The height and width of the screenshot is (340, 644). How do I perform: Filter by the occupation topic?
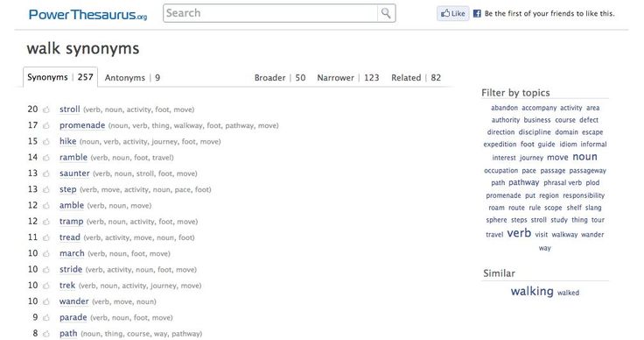[x=501, y=171]
